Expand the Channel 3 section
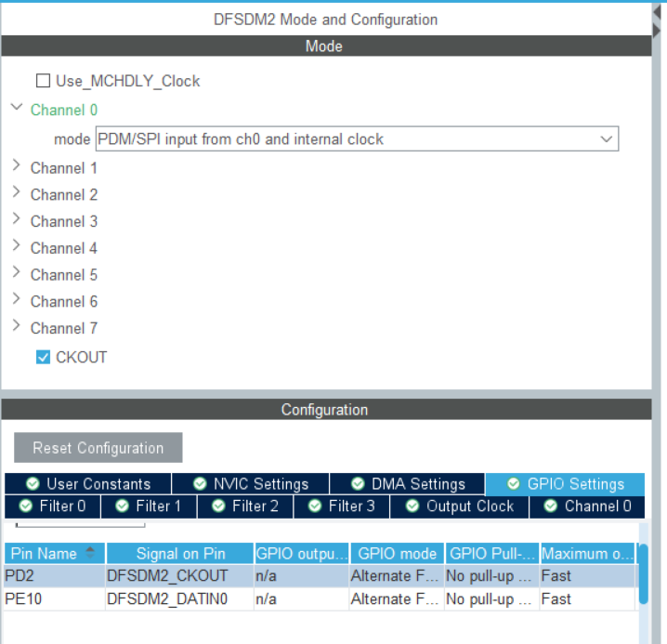Viewport: 667px width, 644px height. pos(17,218)
